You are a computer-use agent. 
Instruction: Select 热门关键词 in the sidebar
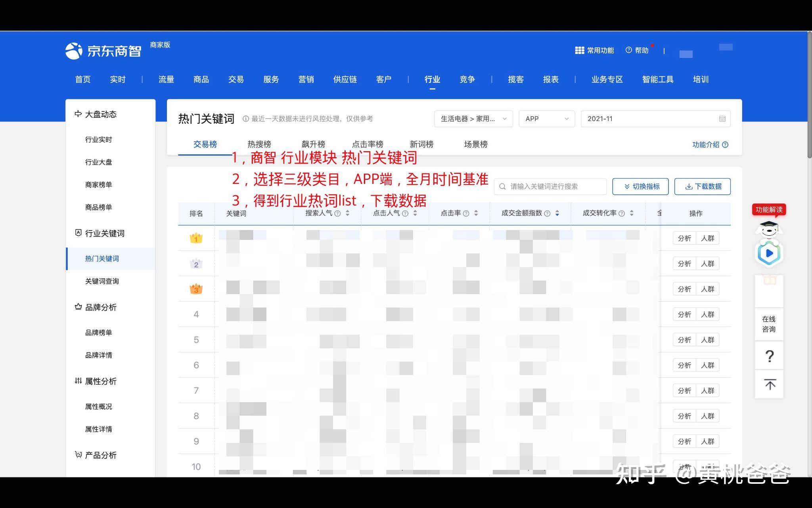(x=110, y=259)
